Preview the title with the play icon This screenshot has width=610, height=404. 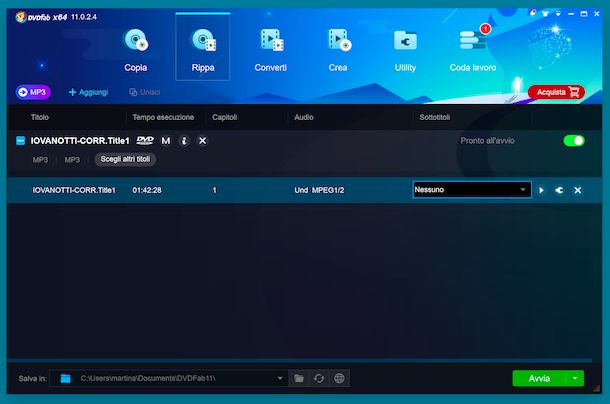click(x=541, y=190)
